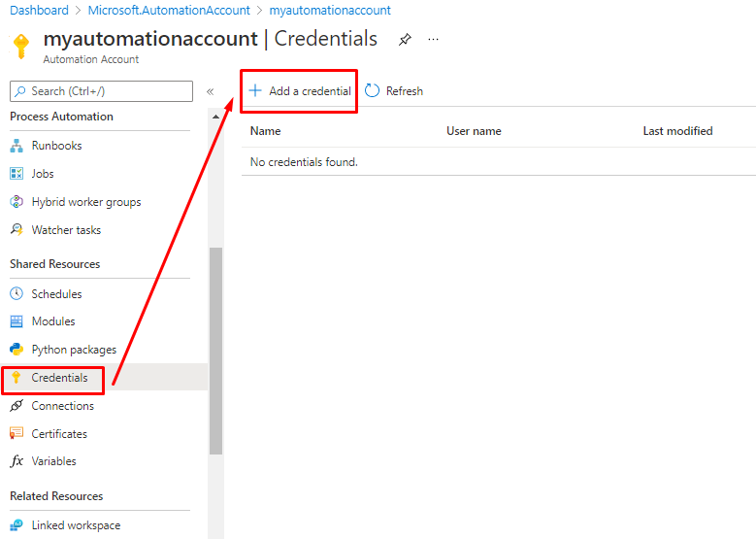This screenshot has width=756, height=539.
Task: Click Add a credential button
Action: tap(300, 91)
